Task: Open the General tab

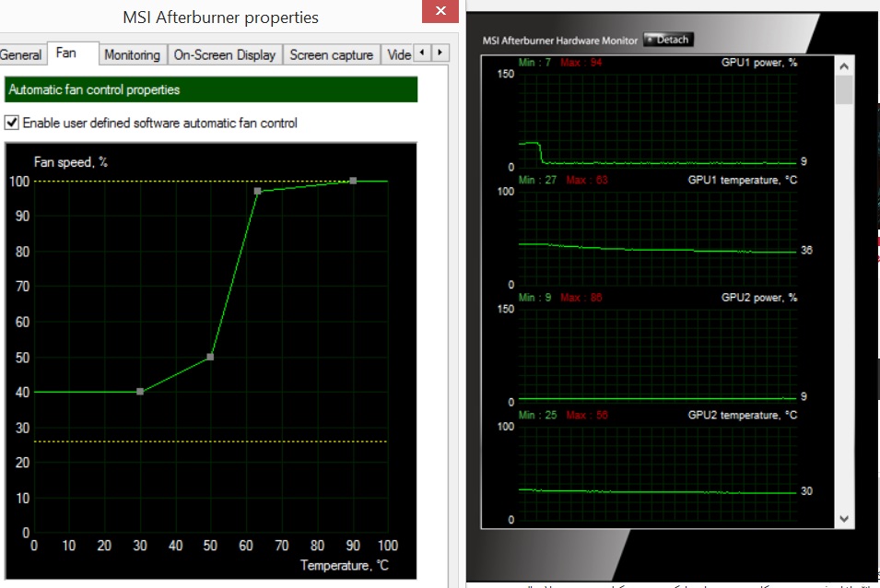Action: (21, 55)
